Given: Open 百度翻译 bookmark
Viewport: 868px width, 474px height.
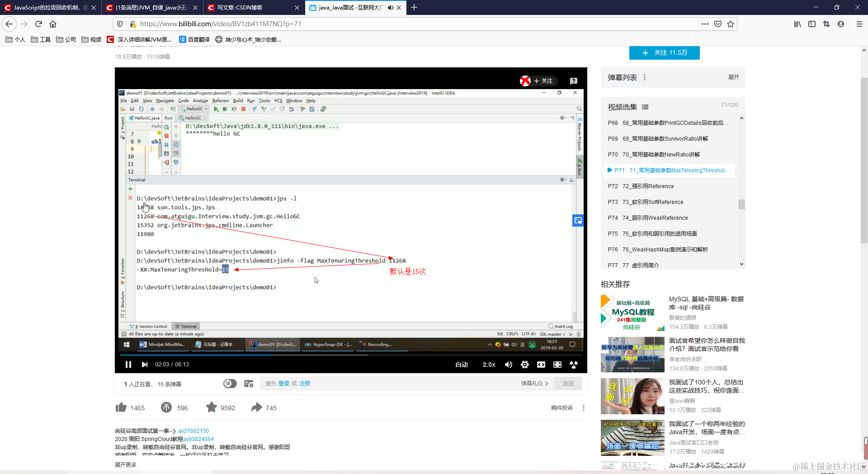Looking at the screenshot, I should pyautogui.click(x=194, y=39).
